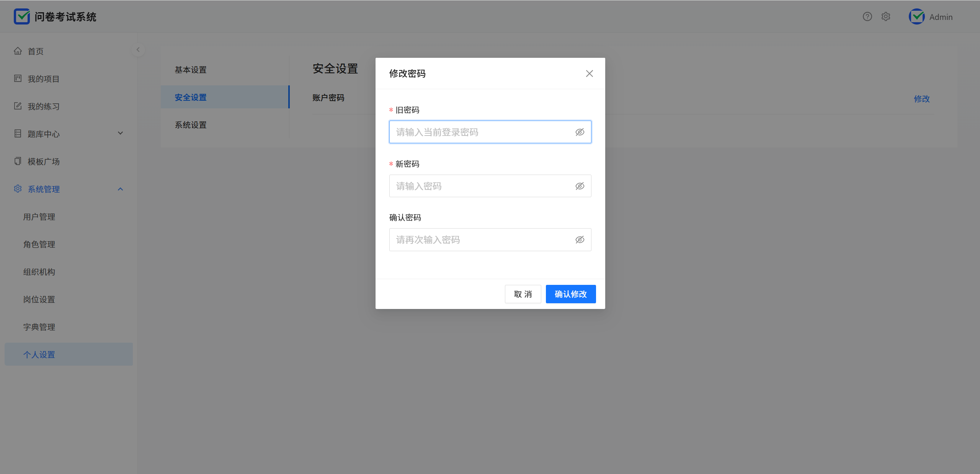Click the home icon beside 首页

pos(18,51)
